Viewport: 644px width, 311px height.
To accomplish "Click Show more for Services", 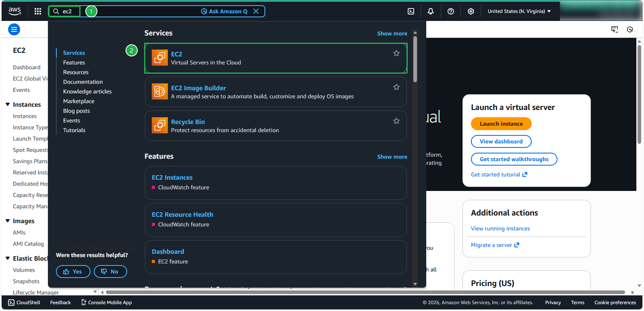I will pos(392,33).
